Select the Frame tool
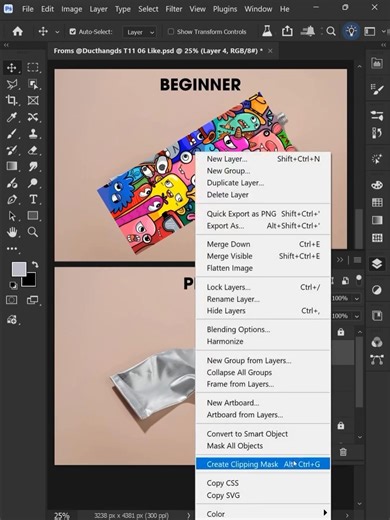 [33, 100]
